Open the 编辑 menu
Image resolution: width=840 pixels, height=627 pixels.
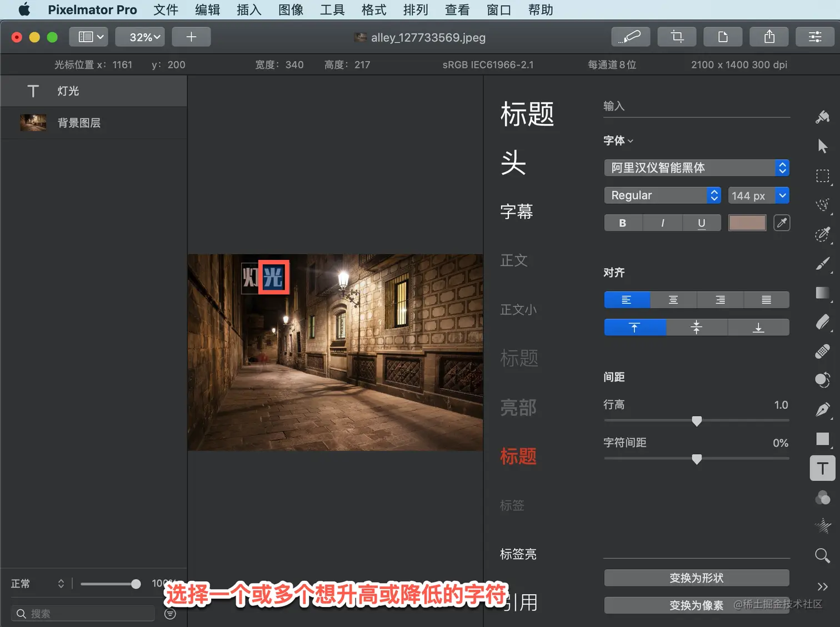(207, 10)
